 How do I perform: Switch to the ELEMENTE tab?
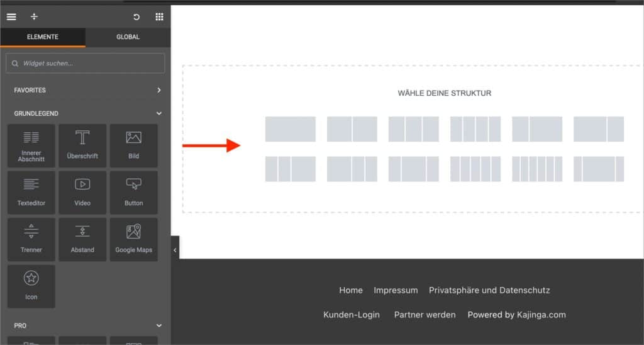(x=43, y=37)
